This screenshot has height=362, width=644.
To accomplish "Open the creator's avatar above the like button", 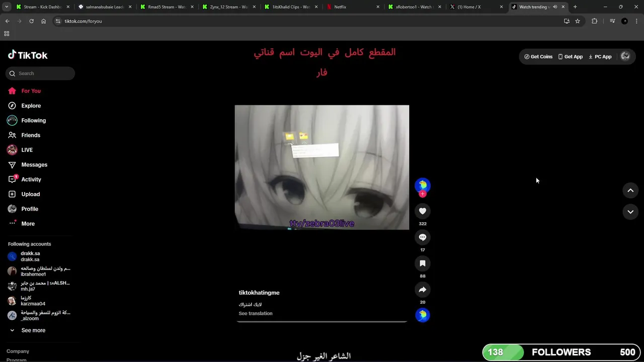I will pos(423,185).
